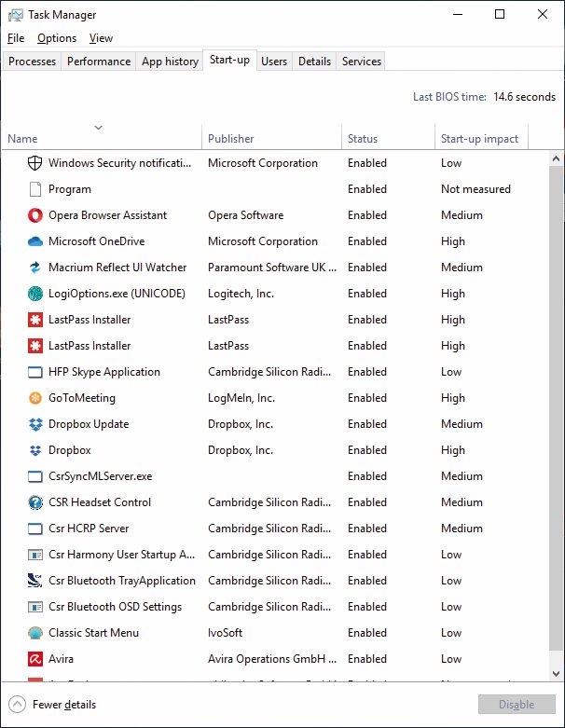Sort by Start-up impact column header

tap(481, 138)
